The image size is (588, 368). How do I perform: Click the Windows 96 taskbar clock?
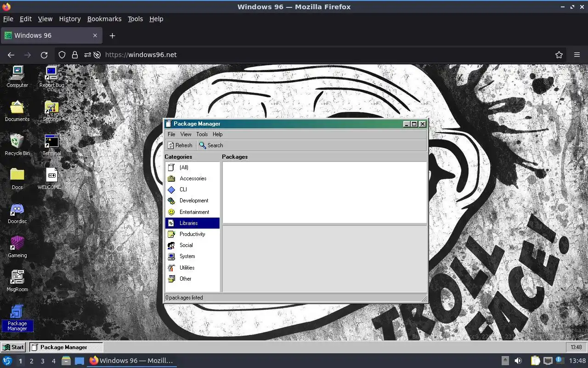click(x=576, y=347)
